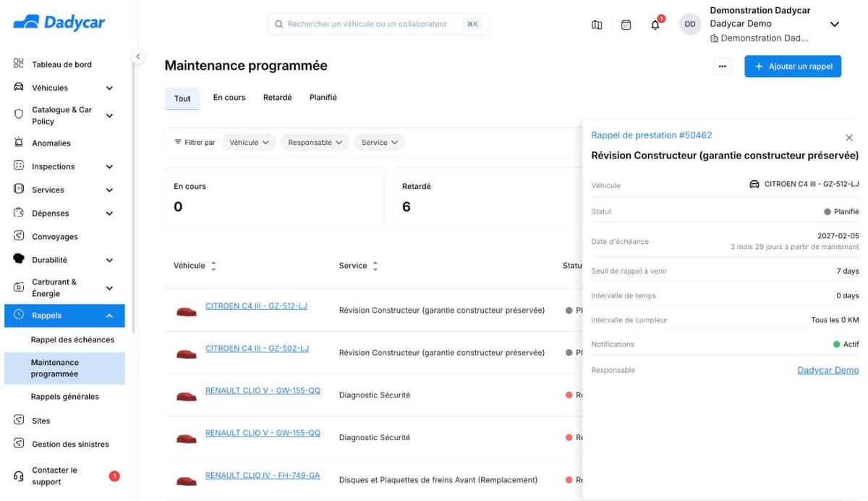This screenshot has height=501, width=868.
Task: Click the Services icon in sidebar
Action: (x=19, y=189)
